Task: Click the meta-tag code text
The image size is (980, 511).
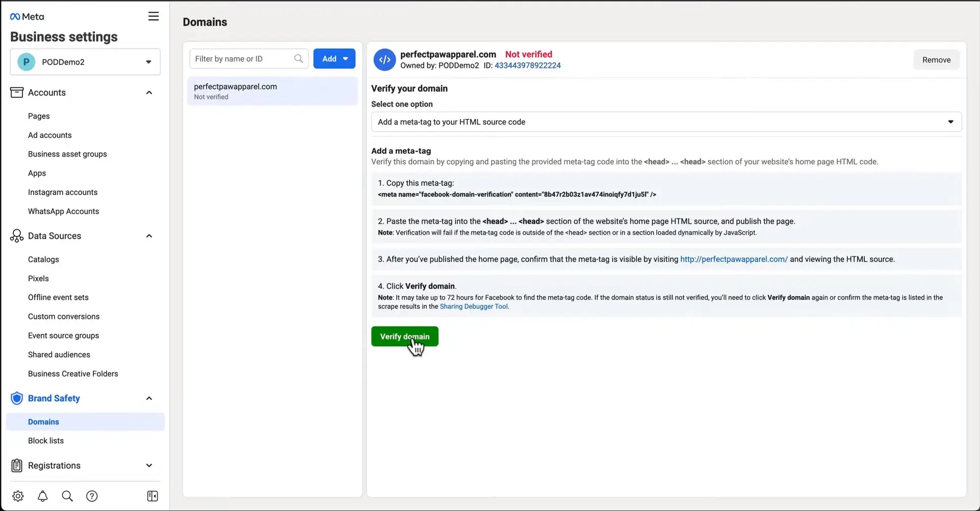Action: (x=517, y=194)
